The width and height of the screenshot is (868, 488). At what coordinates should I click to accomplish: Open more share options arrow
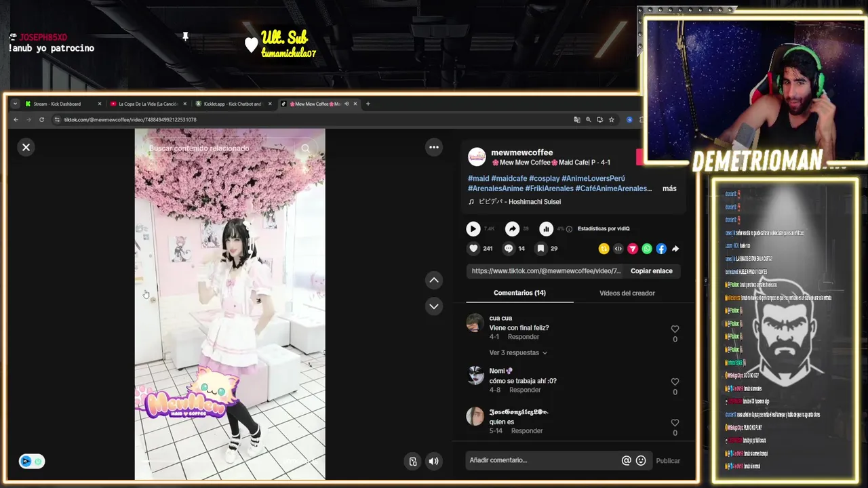[675, 249]
